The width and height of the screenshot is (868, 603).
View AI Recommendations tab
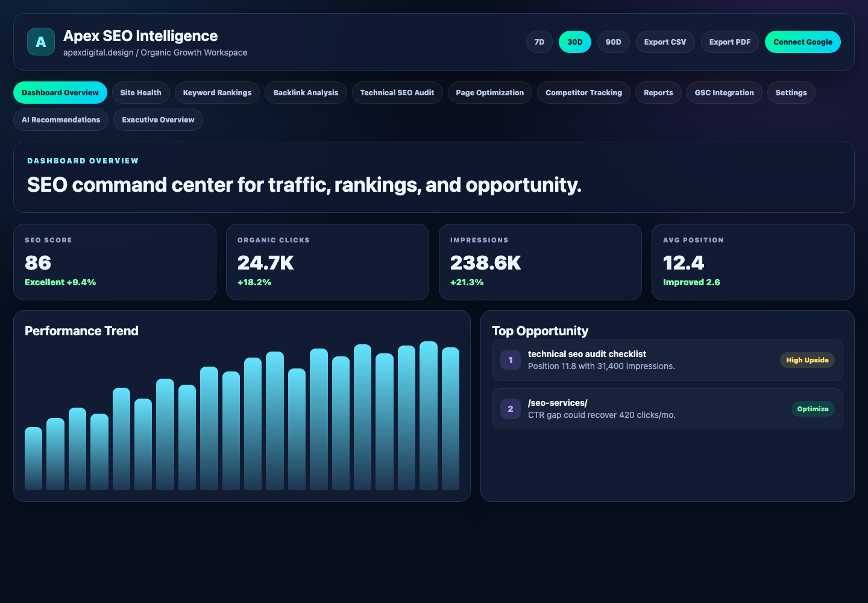(x=61, y=120)
